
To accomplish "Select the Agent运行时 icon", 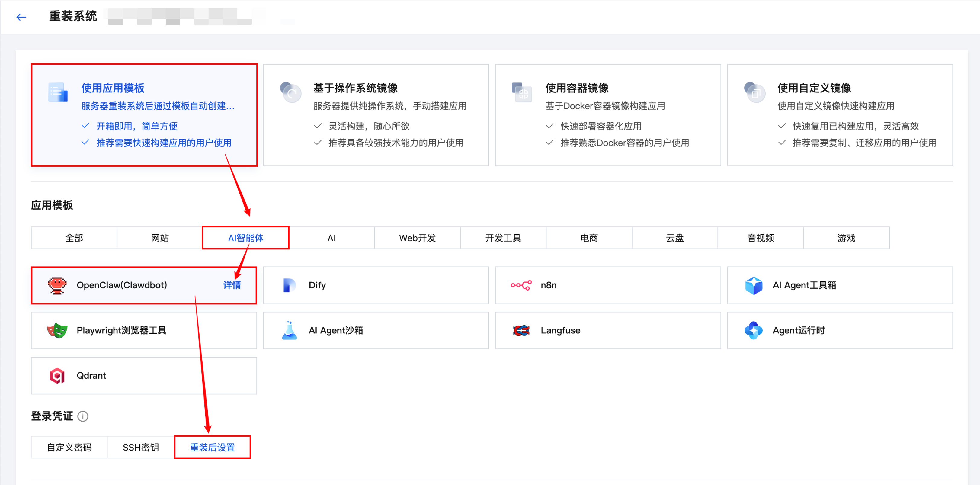I will coord(754,330).
